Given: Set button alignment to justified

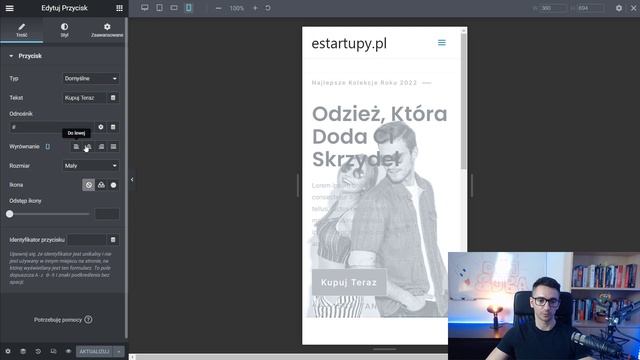Looking at the screenshot, I should [x=113, y=147].
